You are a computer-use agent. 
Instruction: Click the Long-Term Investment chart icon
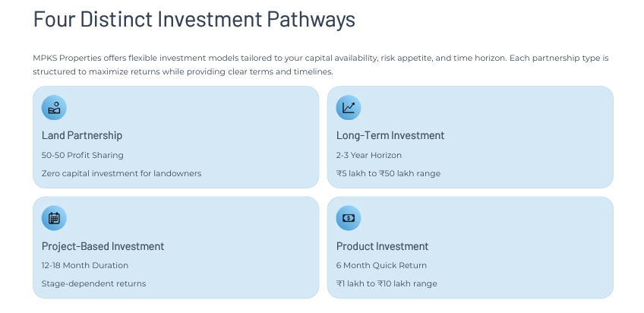click(x=349, y=108)
